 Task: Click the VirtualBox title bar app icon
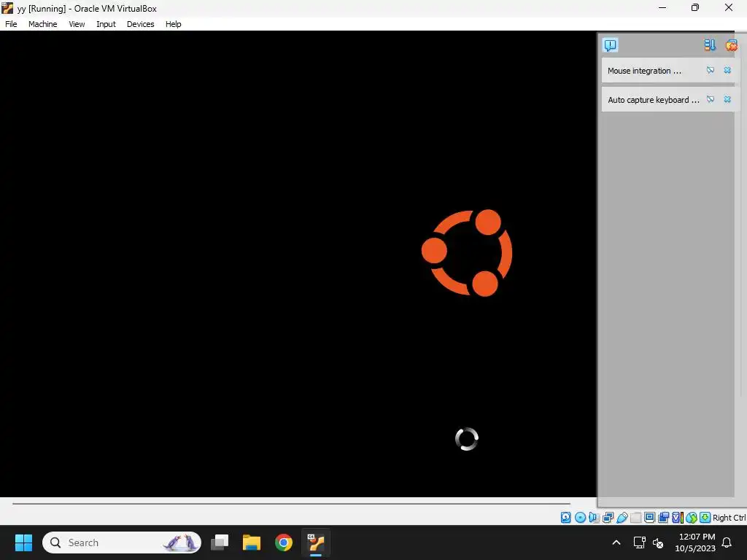tap(7, 7)
